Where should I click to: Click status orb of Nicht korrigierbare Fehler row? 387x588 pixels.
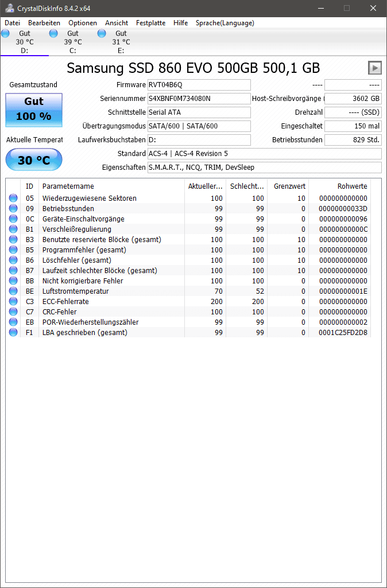(x=13, y=281)
